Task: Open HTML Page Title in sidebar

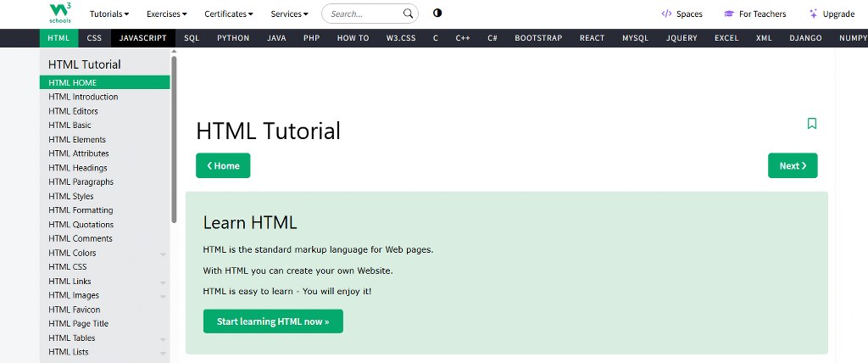Action: click(x=104, y=324)
